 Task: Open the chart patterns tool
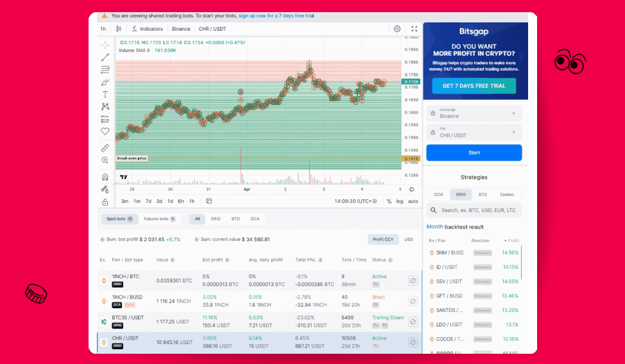tap(105, 106)
